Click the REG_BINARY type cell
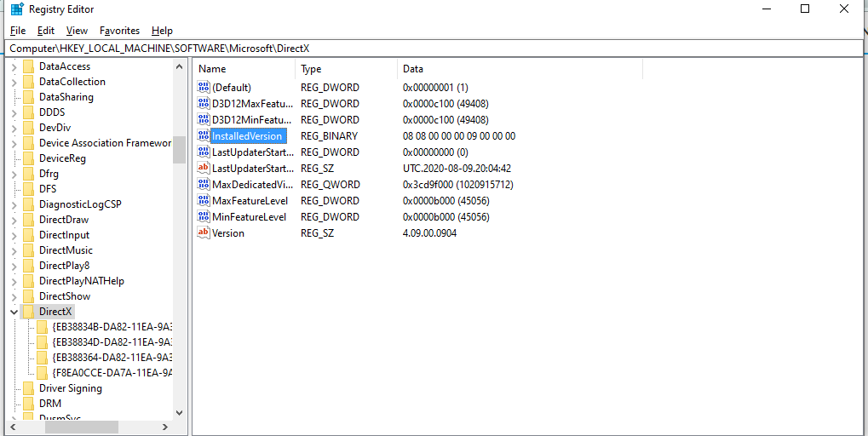 click(329, 136)
